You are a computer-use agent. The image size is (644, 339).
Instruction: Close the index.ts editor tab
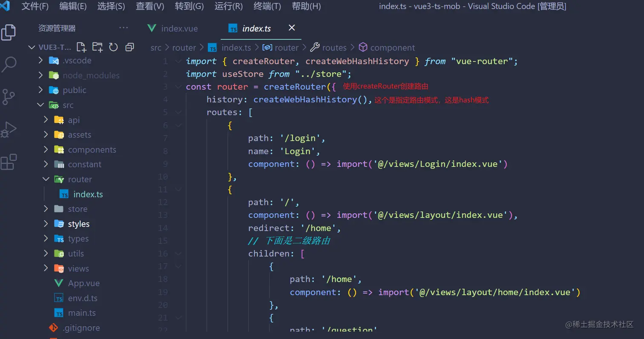[292, 28]
